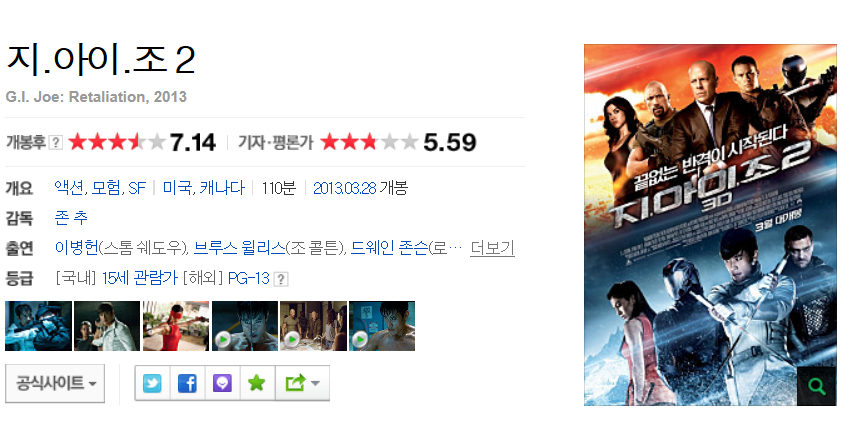The height and width of the screenshot is (447, 850).
Task: Click the help icon next to 개봉후
Action: tap(56, 142)
